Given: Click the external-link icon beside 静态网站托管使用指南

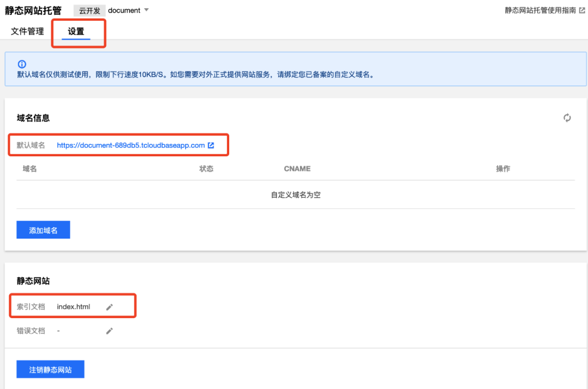Looking at the screenshot, I should (582, 10).
